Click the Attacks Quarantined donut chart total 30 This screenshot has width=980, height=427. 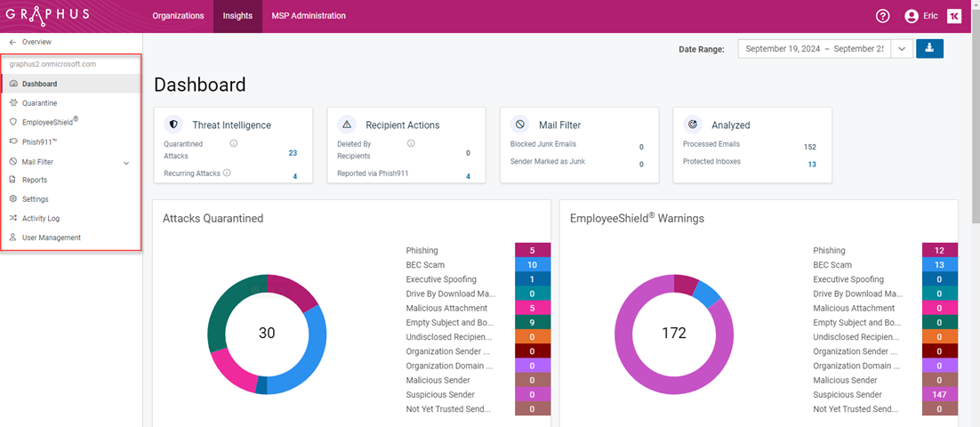(267, 334)
